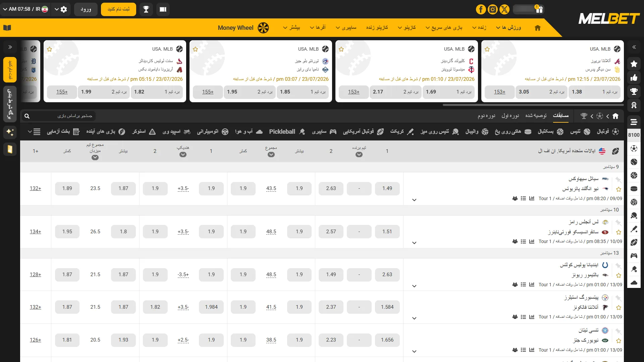The image size is (644, 362).
Task: Click the breadcrumb trophy icon
Action: (x=584, y=116)
